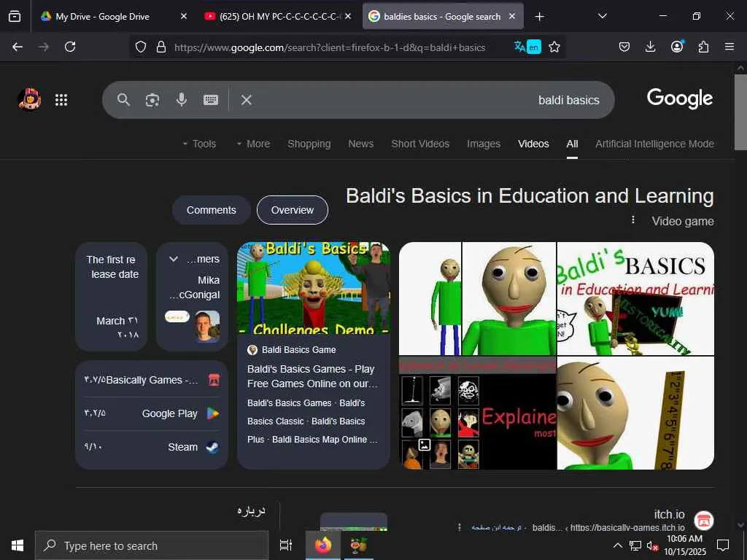Open Firefox downloads panel
This screenshot has width=747, height=560.
point(650,47)
